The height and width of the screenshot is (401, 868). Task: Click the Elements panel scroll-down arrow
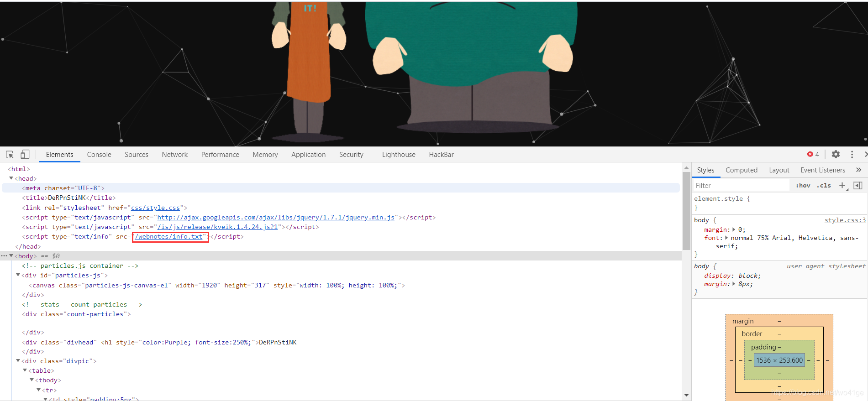coord(686,395)
